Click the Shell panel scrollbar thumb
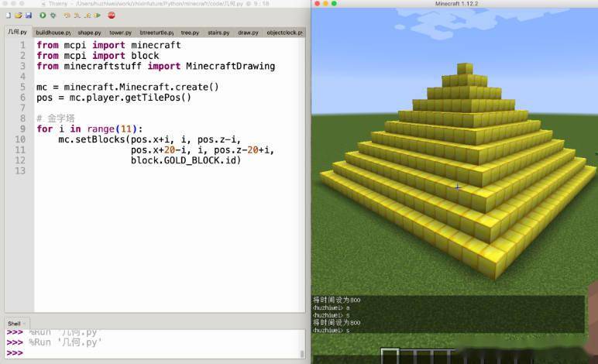This screenshot has width=598, height=364. (302, 354)
